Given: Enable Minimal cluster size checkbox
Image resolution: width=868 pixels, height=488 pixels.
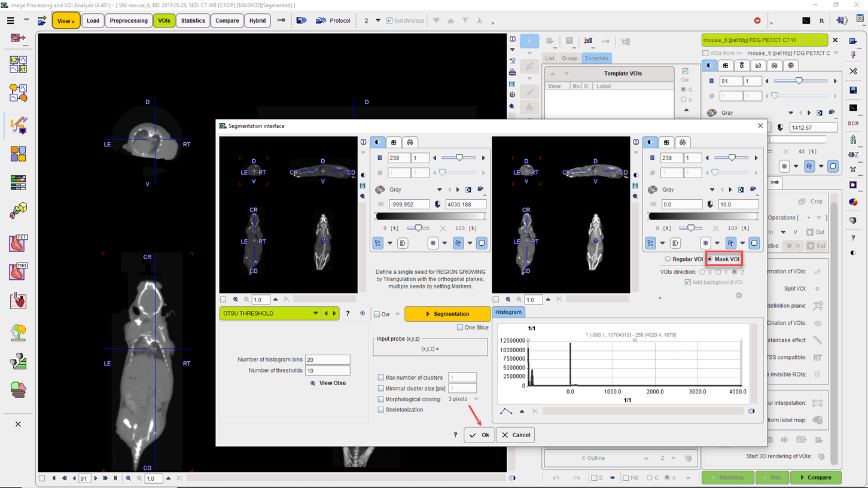Looking at the screenshot, I should tap(380, 388).
